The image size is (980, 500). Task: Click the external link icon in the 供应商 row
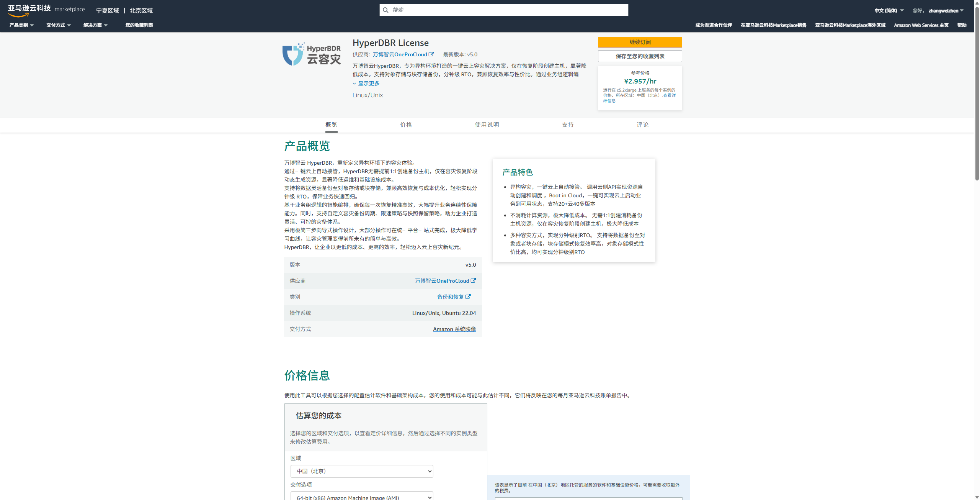pyautogui.click(x=474, y=280)
